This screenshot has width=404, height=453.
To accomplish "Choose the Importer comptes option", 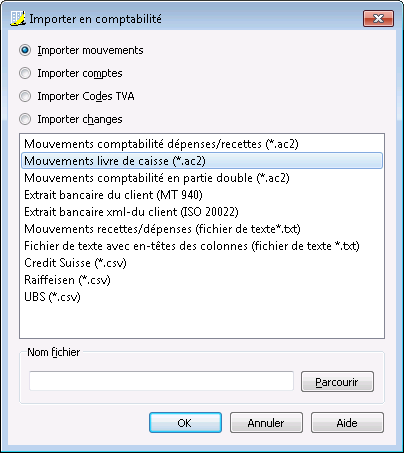I will coord(25,73).
